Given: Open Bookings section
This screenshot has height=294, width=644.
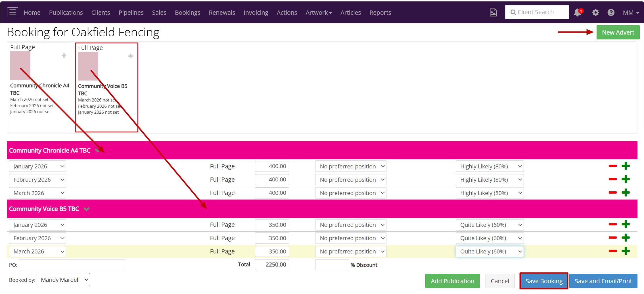Looking at the screenshot, I should click(187, 12).
